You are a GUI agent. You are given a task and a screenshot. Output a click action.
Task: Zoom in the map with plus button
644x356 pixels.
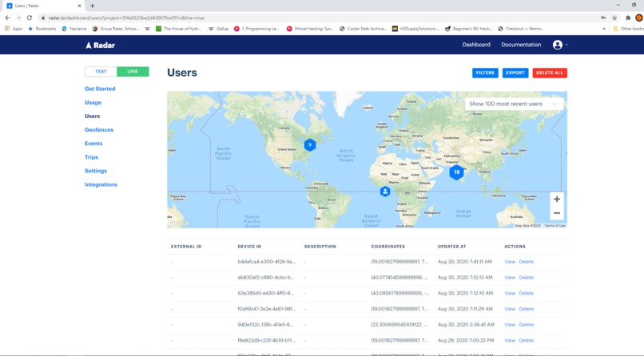557,200
